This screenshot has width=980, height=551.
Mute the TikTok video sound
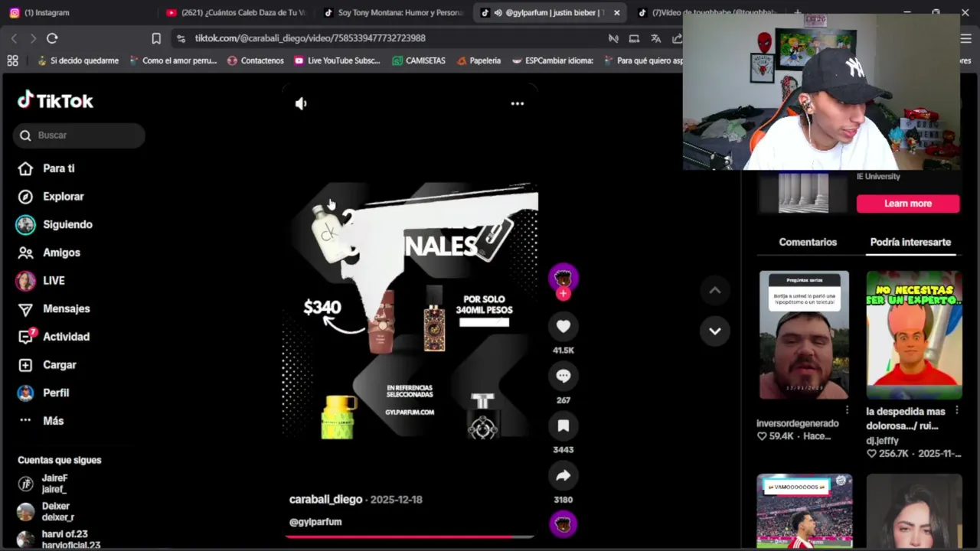click(301, 103)
